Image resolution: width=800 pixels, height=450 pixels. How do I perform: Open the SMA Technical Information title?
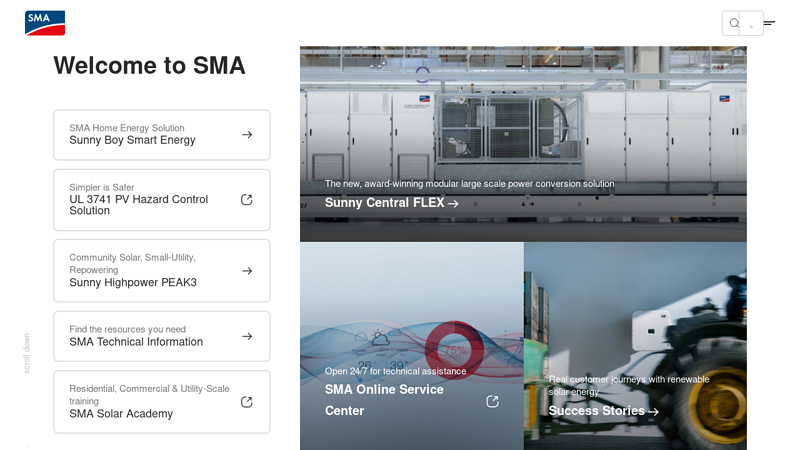136,342
